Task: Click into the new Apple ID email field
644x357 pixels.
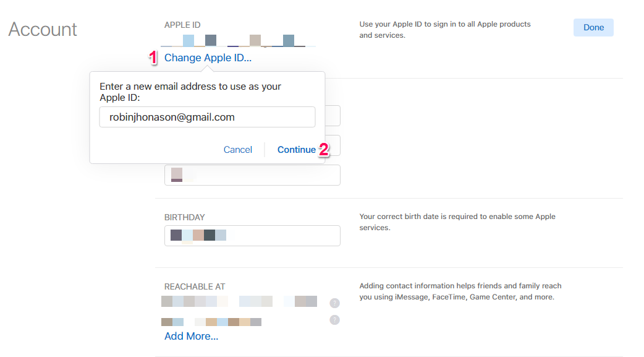Action: point(208,117)
